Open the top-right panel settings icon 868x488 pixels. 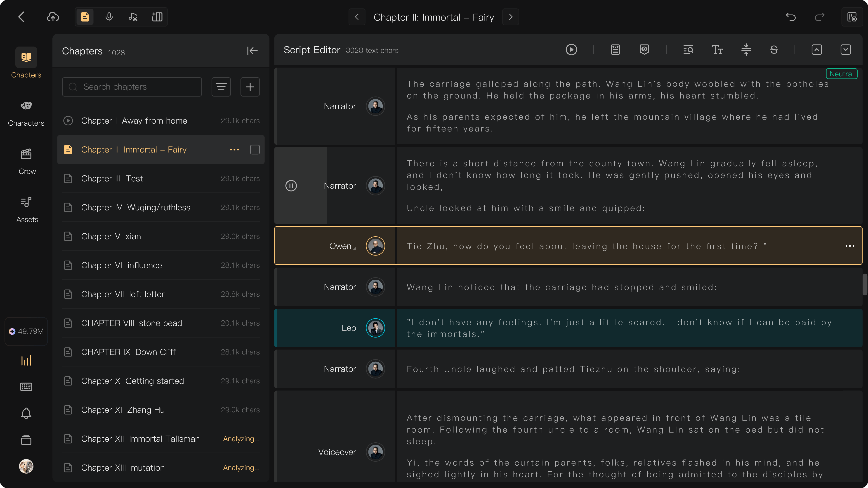coord(852,17)
